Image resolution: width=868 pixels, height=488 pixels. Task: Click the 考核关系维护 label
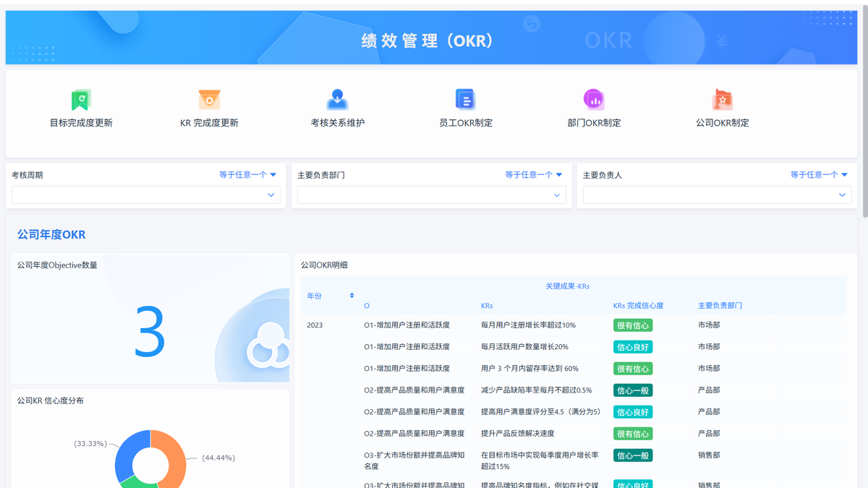pyautogui.click(x=337, y=123)
